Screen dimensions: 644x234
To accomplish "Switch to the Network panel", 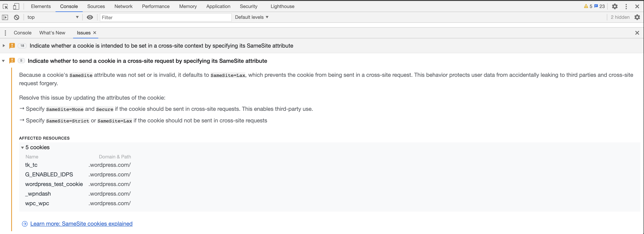I will pos(123,6).
